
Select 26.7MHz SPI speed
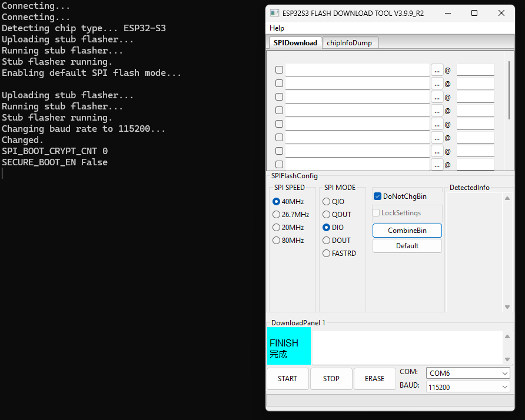point(291,215)
